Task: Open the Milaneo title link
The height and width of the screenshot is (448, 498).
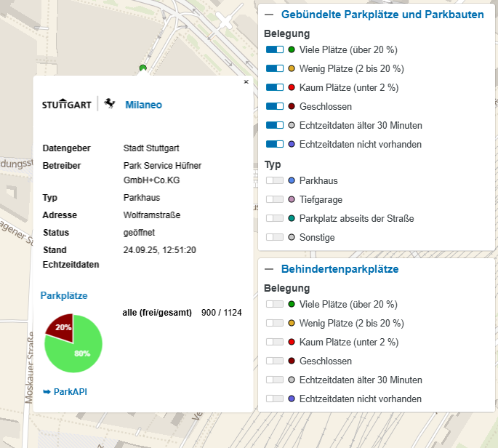Action: point(143,105)
